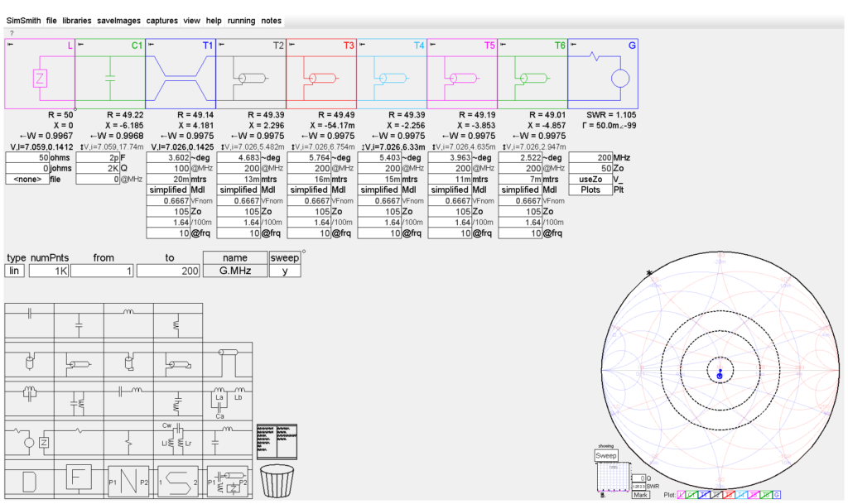Change the T1 simplified Mdl selector
This screenshot has height=504, width=848.
[168, 190]
